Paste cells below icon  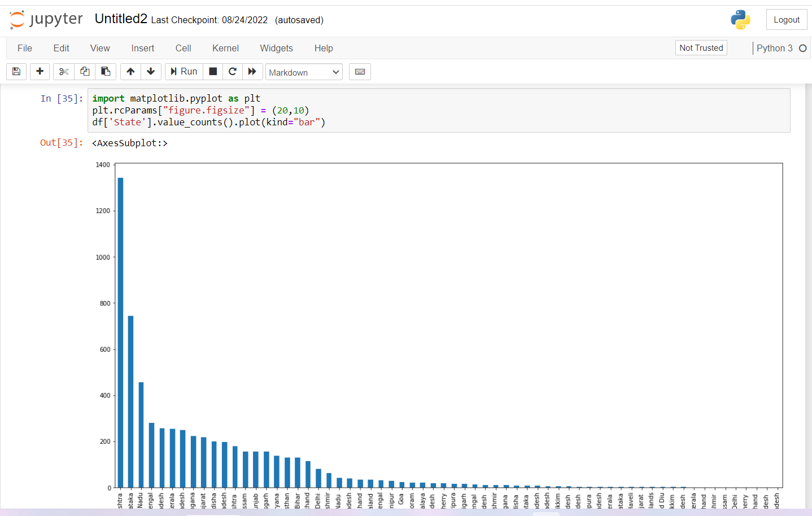point(106,72)
